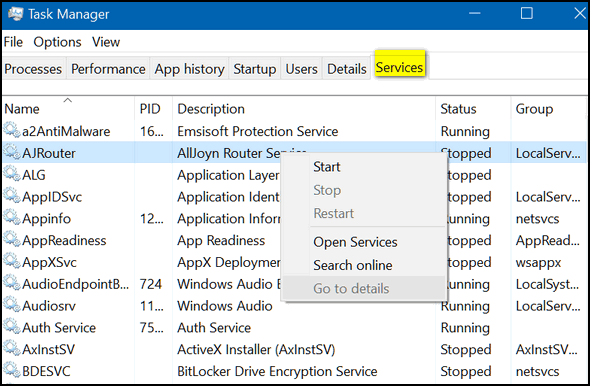This screenshot has height=386, width=590.
Task: Click the LocalSyst... group cell
Action: tap(547, 284)
